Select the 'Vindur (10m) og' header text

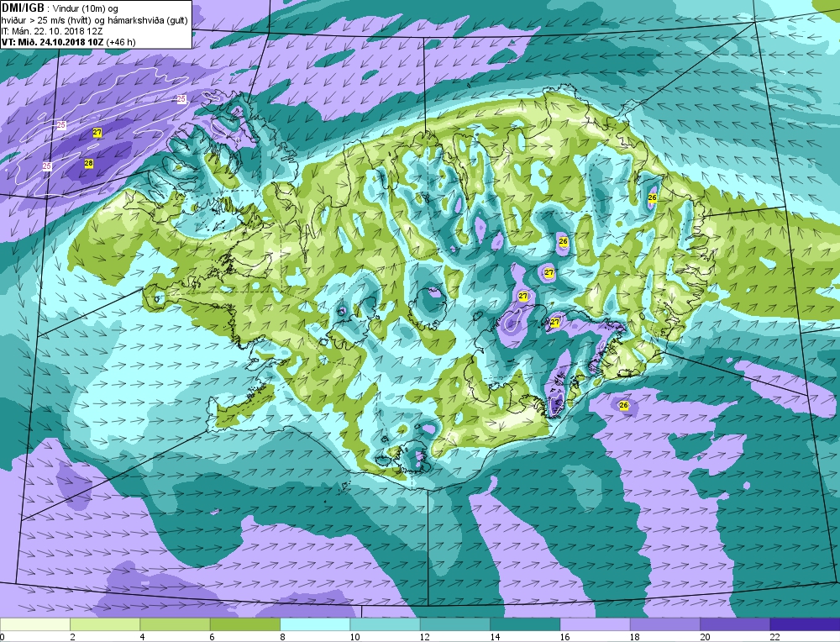(85, 8)
